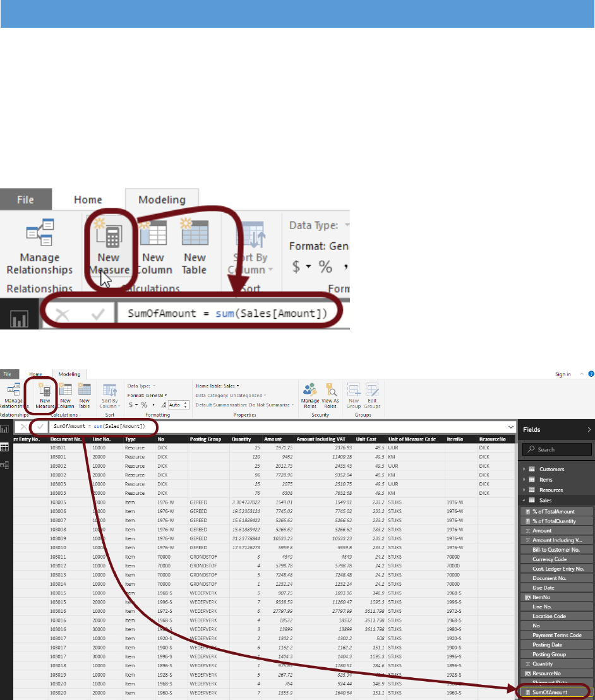Click the Fields pane Search box
This screenshot has width=595, height=700.
pyautogui.click(x=557, y=449)
